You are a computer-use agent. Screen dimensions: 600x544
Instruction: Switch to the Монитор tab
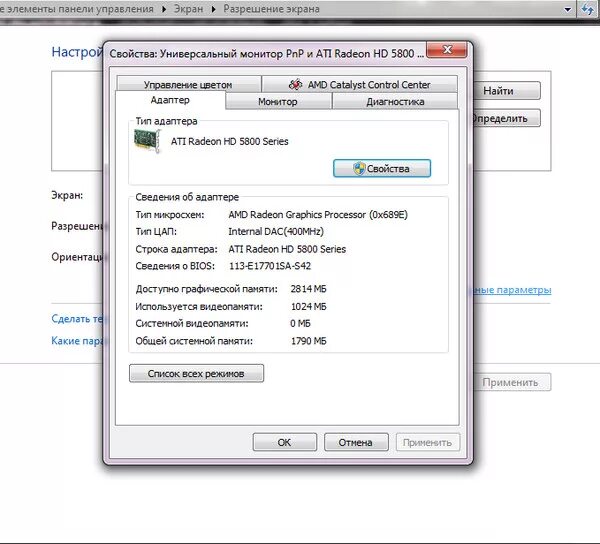pos(278,102)
